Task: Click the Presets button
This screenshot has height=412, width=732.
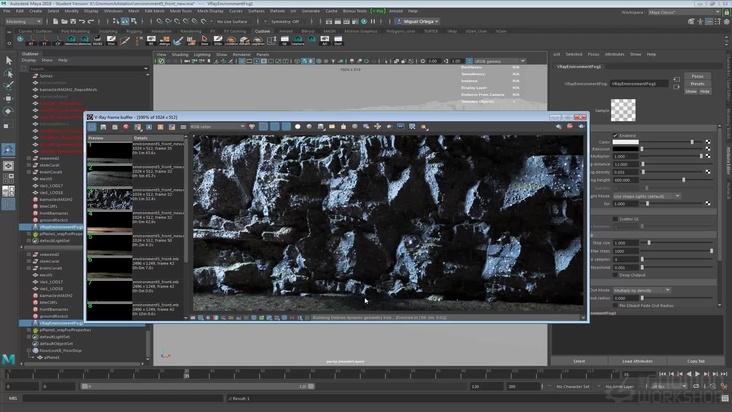Action: (x=697, y=84)
